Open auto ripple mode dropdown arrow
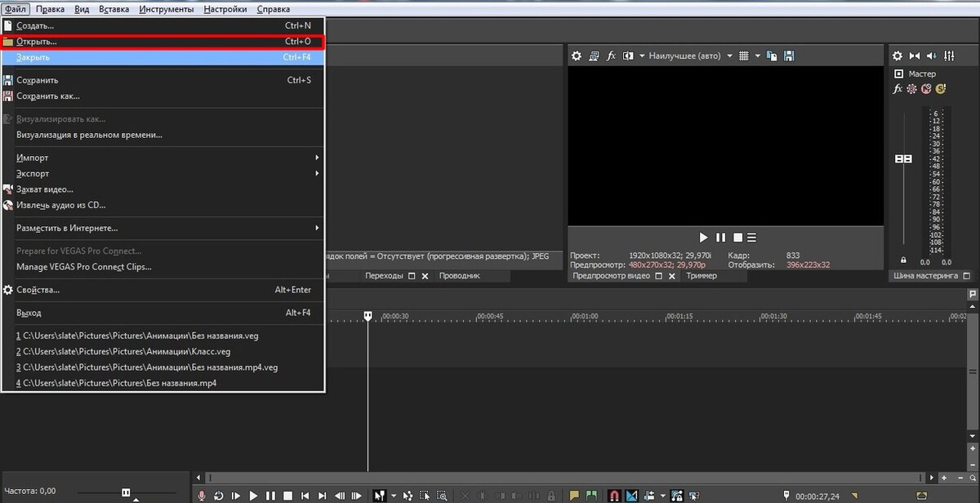The height and width of the screenshot is (503, 980). 662,496
